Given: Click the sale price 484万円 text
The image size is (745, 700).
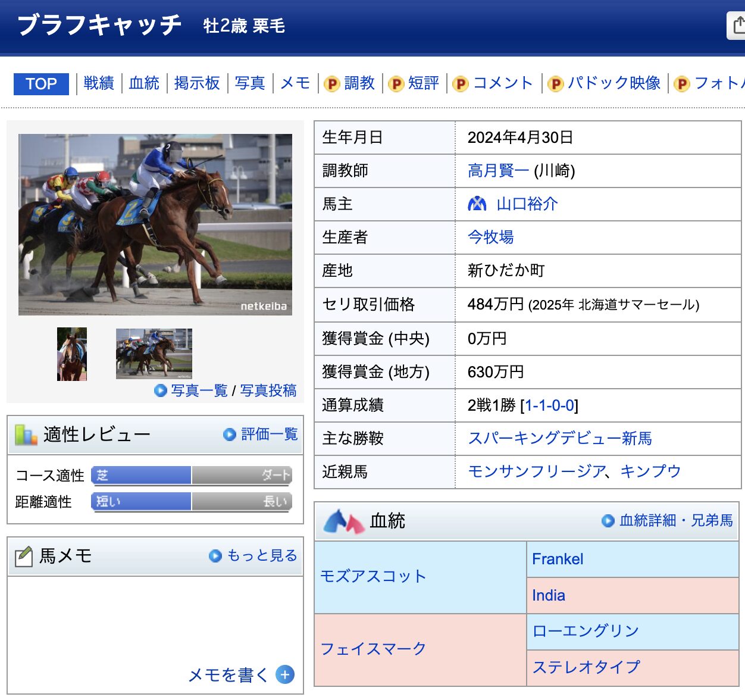Looking at the screenshot, I should pyautogui.click(x=496, y=304).
